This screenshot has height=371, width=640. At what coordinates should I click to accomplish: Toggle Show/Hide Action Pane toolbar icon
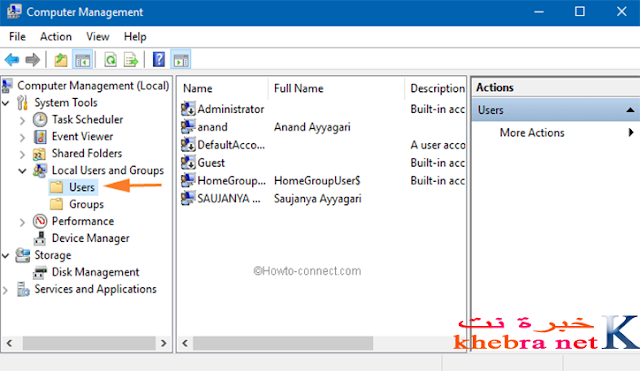[x=181, y=60]
